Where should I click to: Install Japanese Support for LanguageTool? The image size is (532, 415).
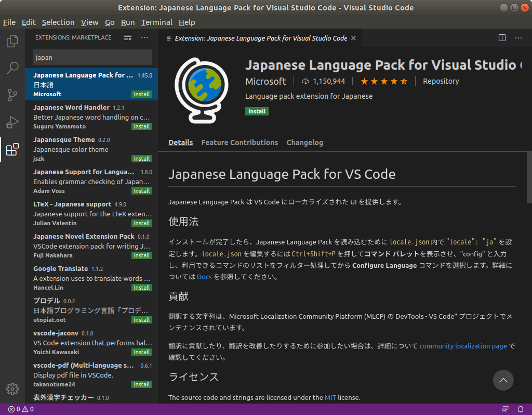[x=142, y=191]
